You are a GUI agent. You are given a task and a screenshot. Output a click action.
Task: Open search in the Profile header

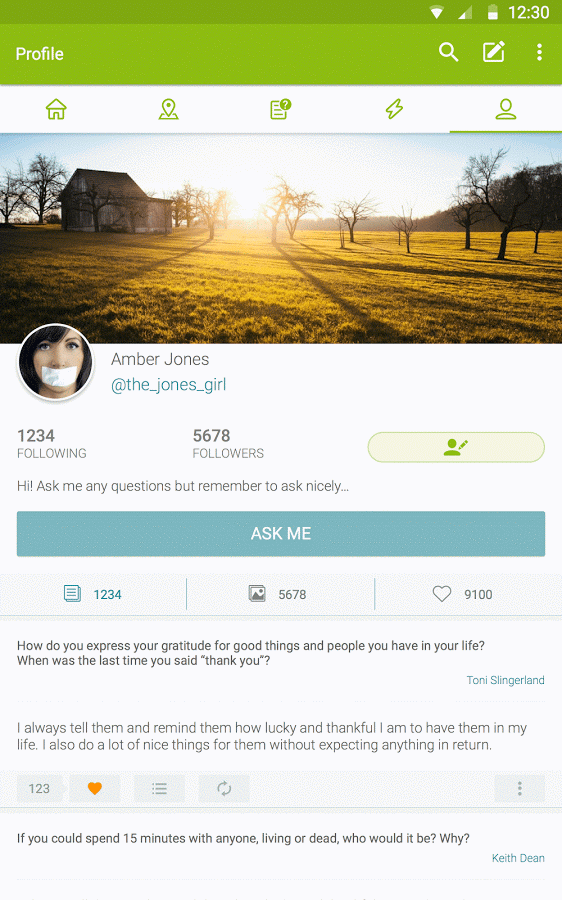click(x=448, y=52)
